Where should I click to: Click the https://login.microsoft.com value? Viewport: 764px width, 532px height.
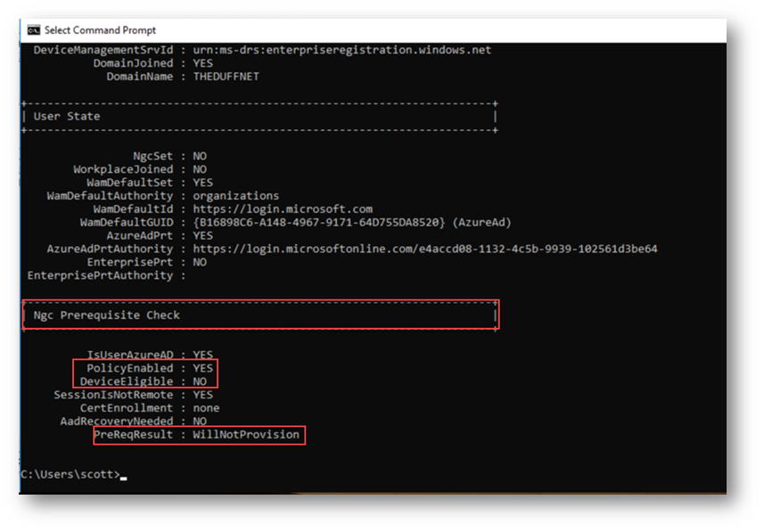[x=283, y=209]
